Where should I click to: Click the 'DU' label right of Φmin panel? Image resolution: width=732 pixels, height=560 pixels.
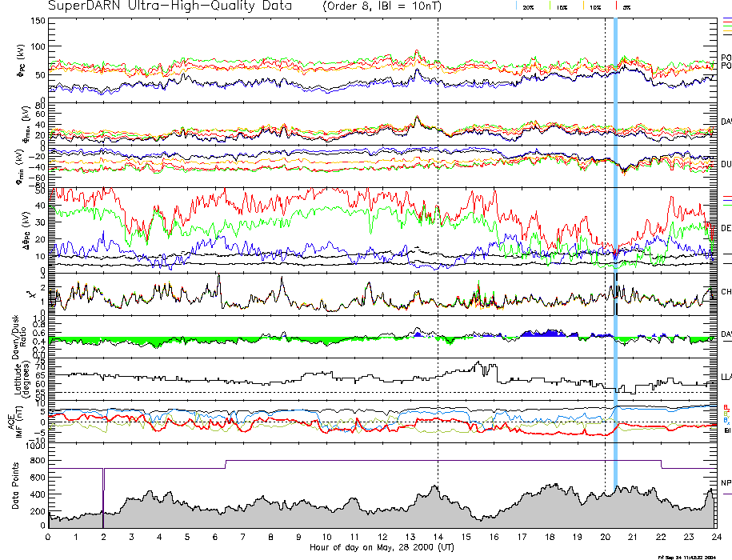point(726,164)
